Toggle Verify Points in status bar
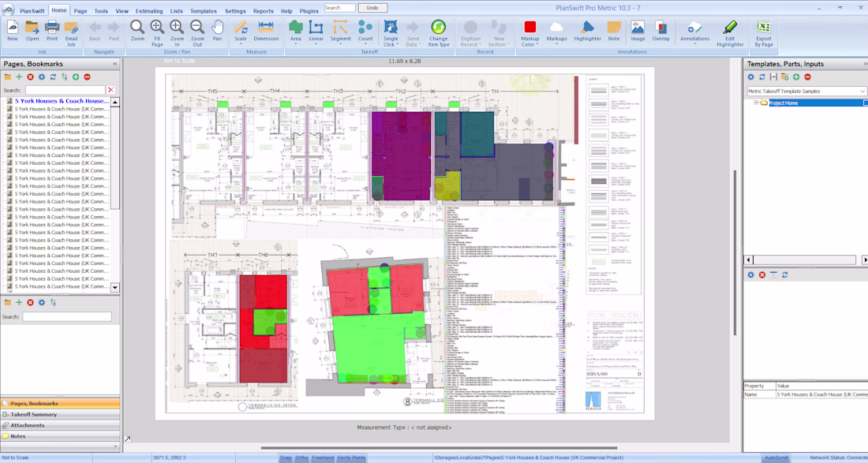The height and width of the screenshot is (463, 868). pos(351,458)
